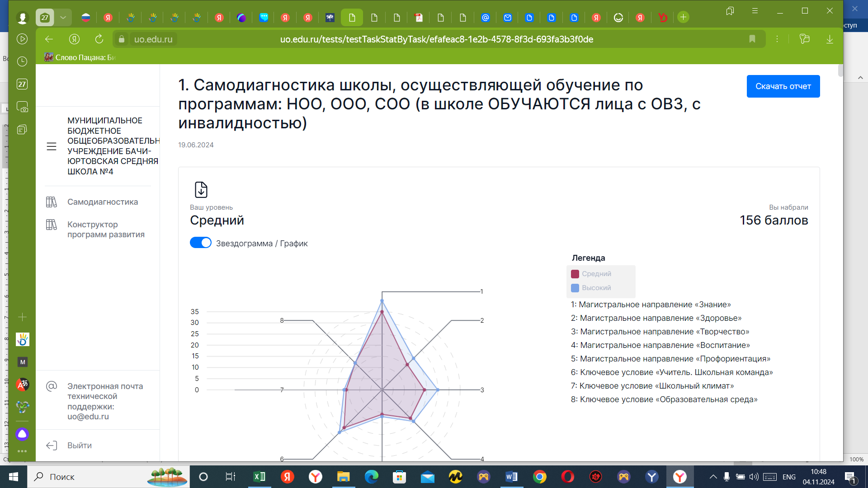Image resolution: width=868 pixels, height=488 pixels.
Task: Open the Самодиагностика menu item
Action: coord(103,202)
